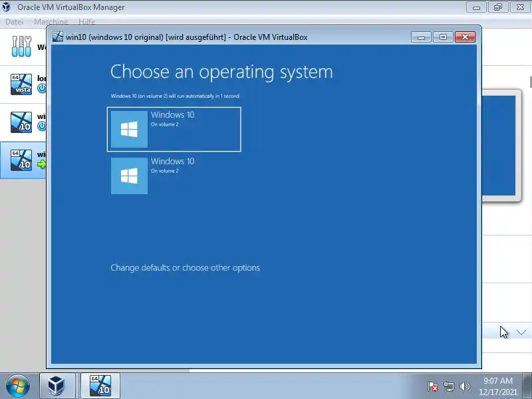The image size is (532, 399).
Task: Switch to win10 VM taskbar button
Action: [100, 386]
